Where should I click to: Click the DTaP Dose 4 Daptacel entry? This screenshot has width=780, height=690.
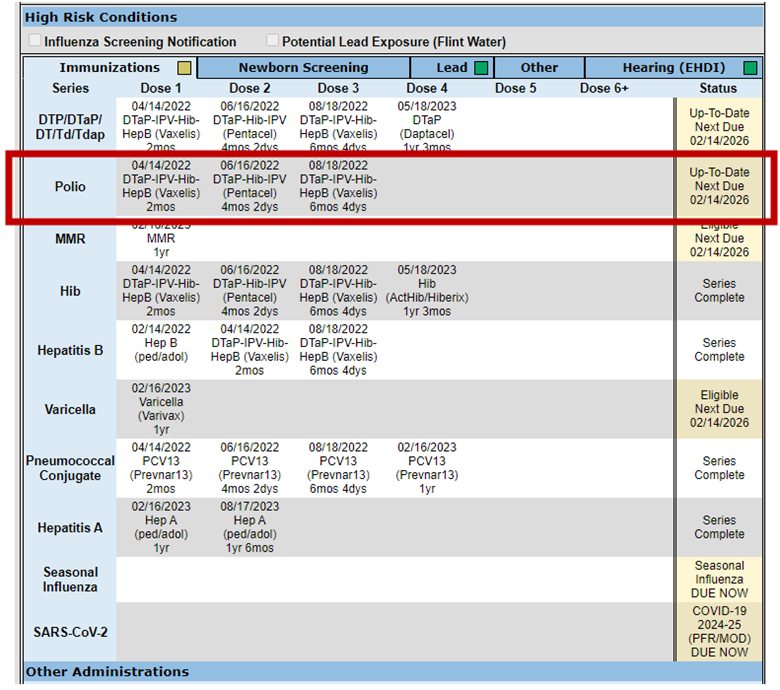427,126
